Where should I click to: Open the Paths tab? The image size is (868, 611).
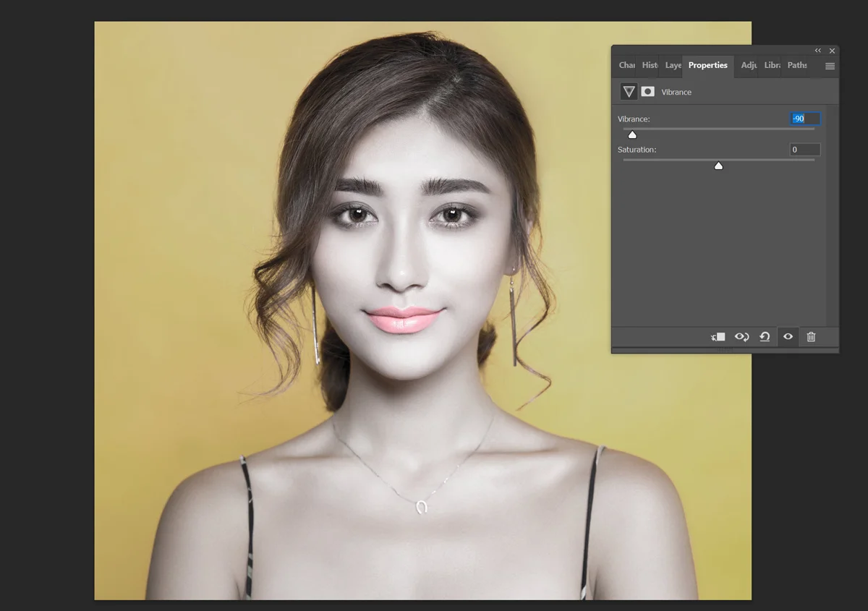[x=797, y=65]
